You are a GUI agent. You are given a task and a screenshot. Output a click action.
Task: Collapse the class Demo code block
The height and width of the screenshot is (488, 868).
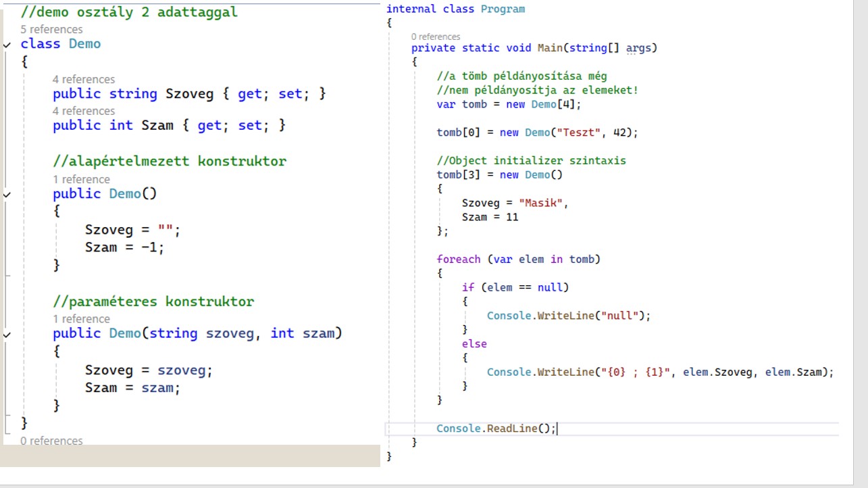point(7,45)
